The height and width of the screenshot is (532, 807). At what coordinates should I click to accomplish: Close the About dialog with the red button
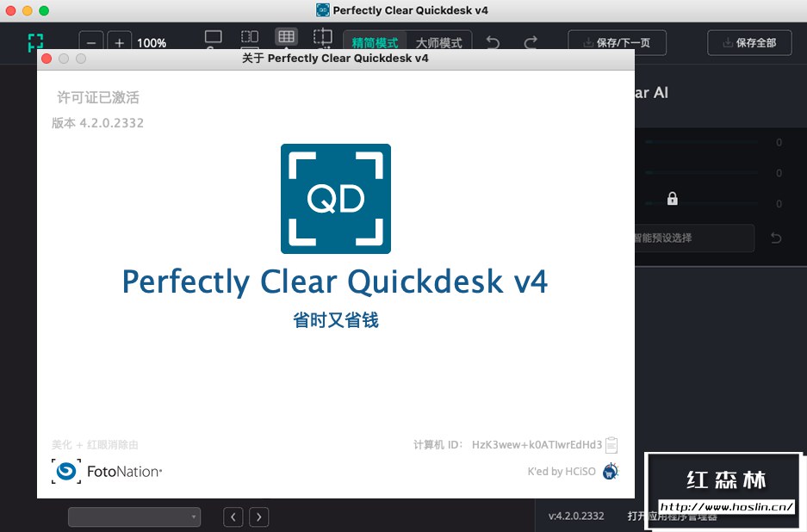point(47,59)
